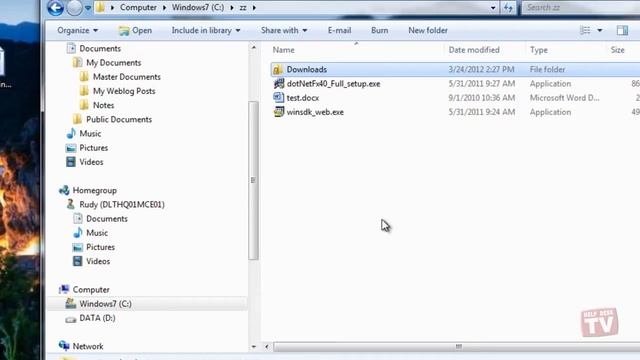
Task: Select the dotNetFx40_Full_setup.exe file icon
Action: click(279, 84)
